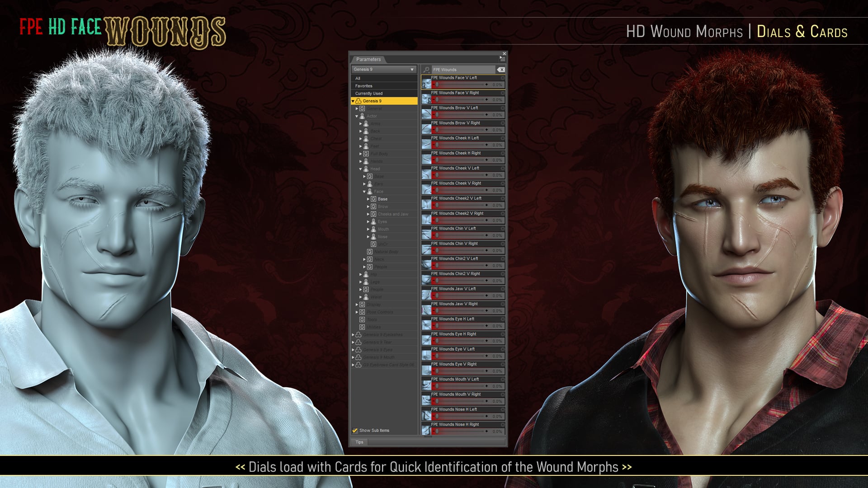Select the Currently Used filter
Viewport: 868px width, 488px height.
pyautogui.click(x=368, y=94)
